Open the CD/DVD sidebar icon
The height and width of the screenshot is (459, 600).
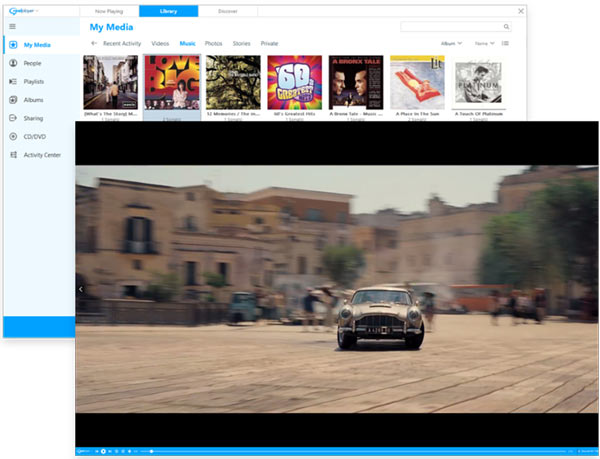pos(13,137)
